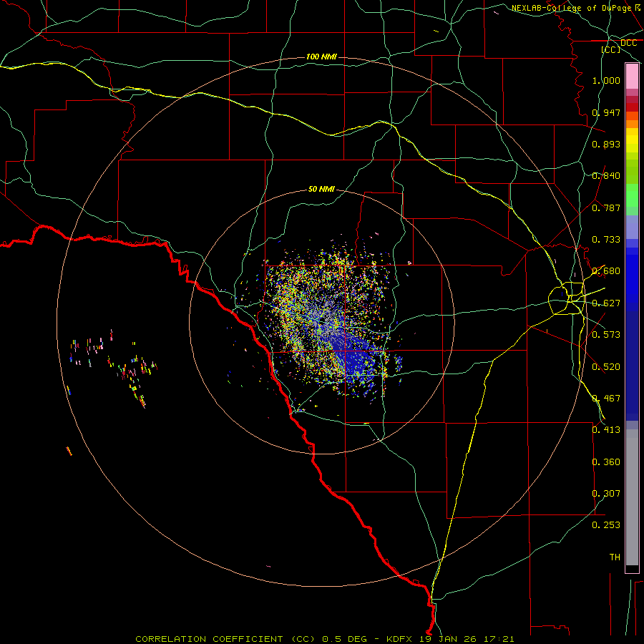Image resolution: width=644 pixels, height=644 pixels.
Task: Pick the gray band of the color scale
Action: [632, 497]
